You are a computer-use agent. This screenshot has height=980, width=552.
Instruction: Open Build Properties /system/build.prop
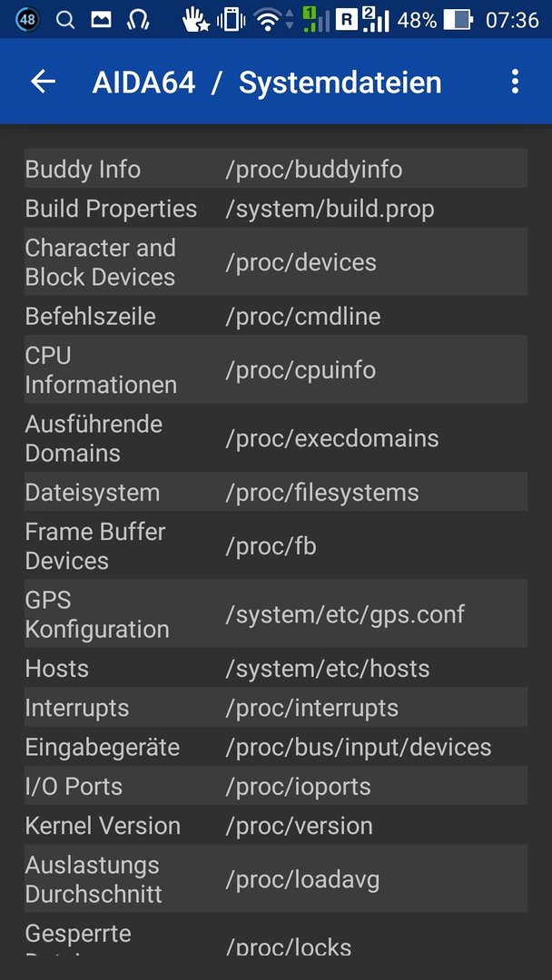coord(276,208)
